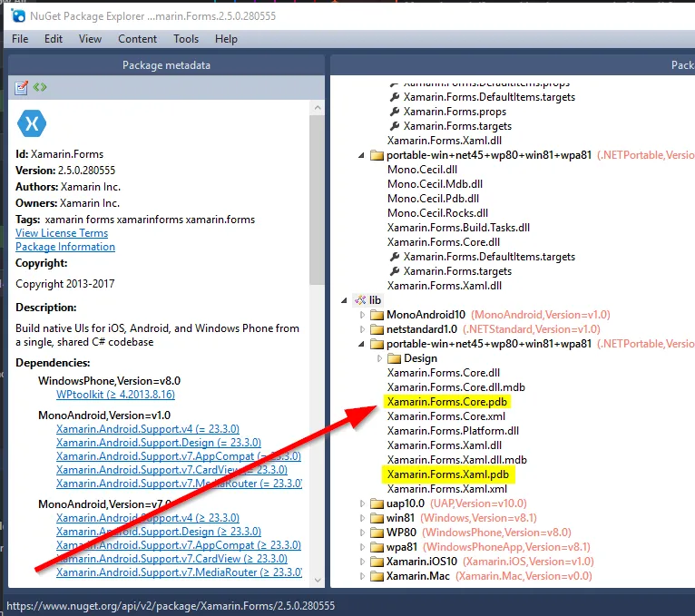Expand the Design folder
Image resolution: width=695 pixels, height=616 pixels.
(x=379, y=358)
